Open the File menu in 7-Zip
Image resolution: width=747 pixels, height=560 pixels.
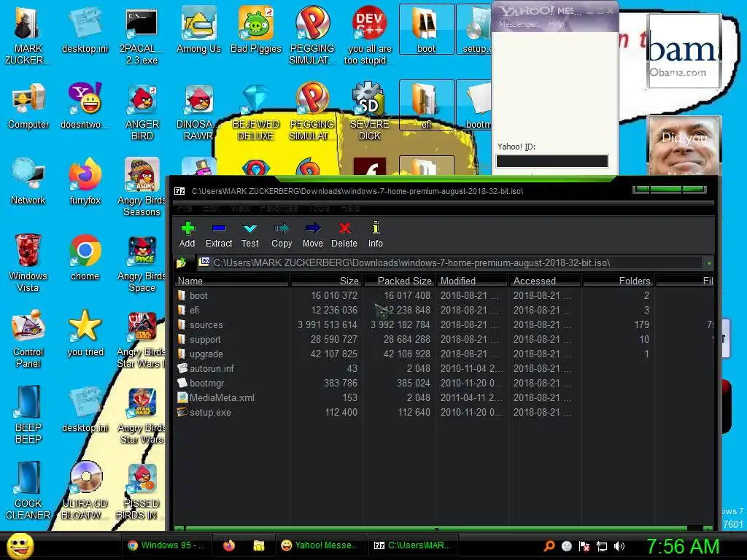coord(185,208)
